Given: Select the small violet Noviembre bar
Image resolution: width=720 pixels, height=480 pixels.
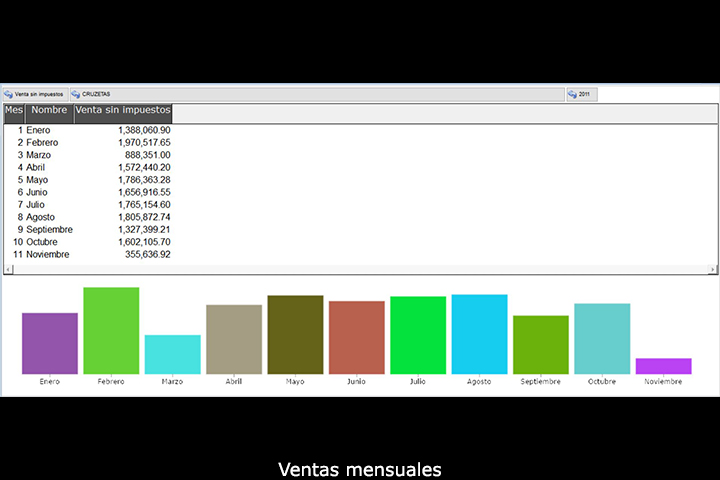Looking at the screenshot, I should tap(663, 366).
